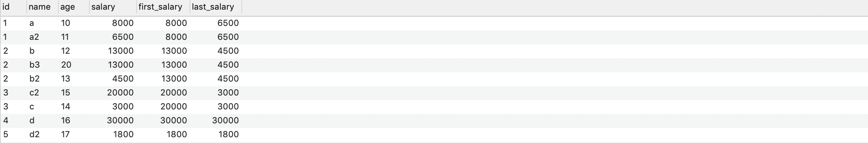Sort by the id column header
Viewport: 868px width, 143px height.
14,7
